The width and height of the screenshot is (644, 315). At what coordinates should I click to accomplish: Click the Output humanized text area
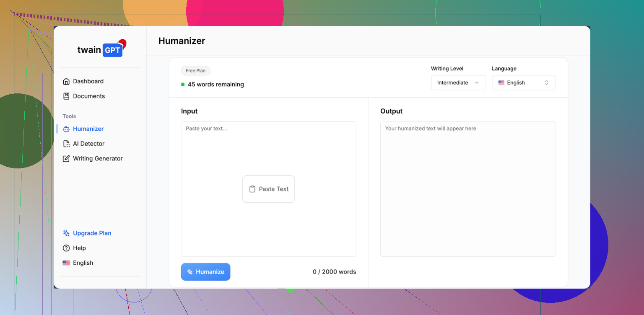[x=468, y=188]
